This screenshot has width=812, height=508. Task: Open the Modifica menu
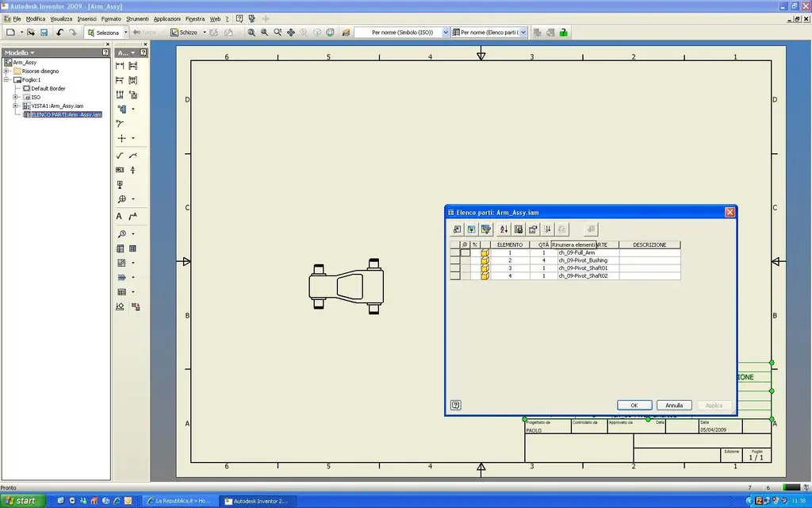coord(36,19)
